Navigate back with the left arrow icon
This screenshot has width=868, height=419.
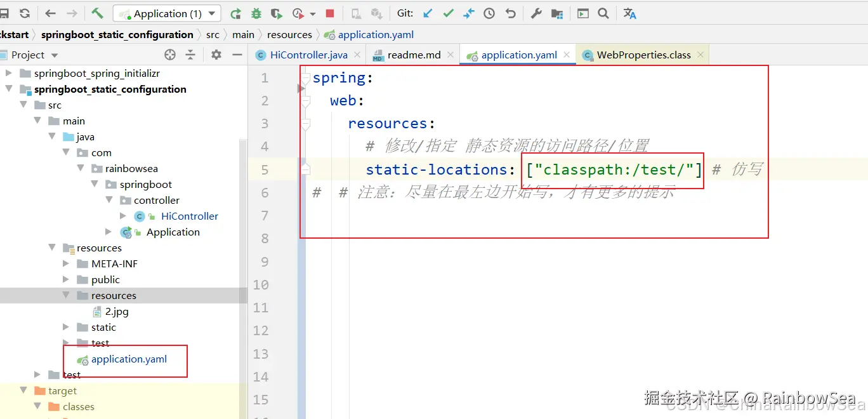coord(51,13)
